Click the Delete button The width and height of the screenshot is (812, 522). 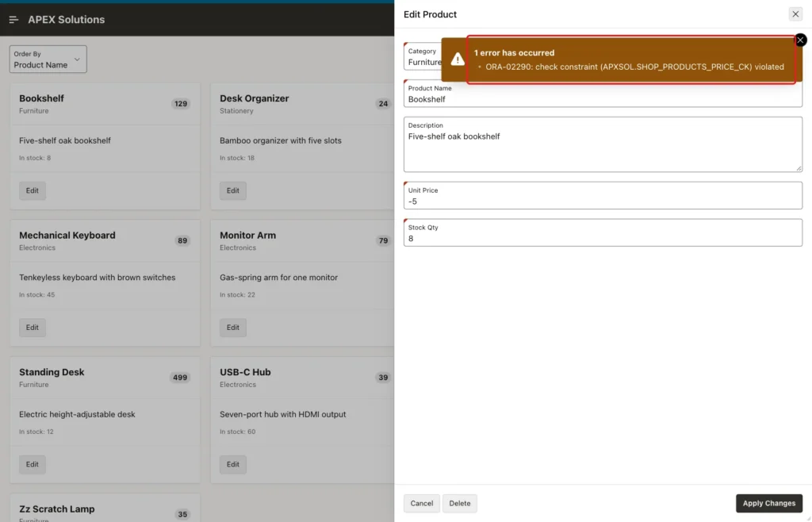click(459, 503)
